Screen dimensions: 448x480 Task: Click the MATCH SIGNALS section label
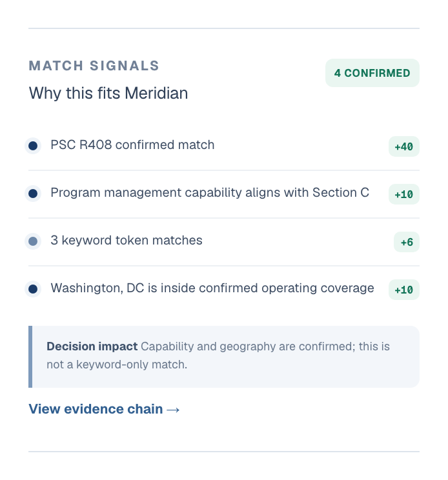[x=94, y=66]
